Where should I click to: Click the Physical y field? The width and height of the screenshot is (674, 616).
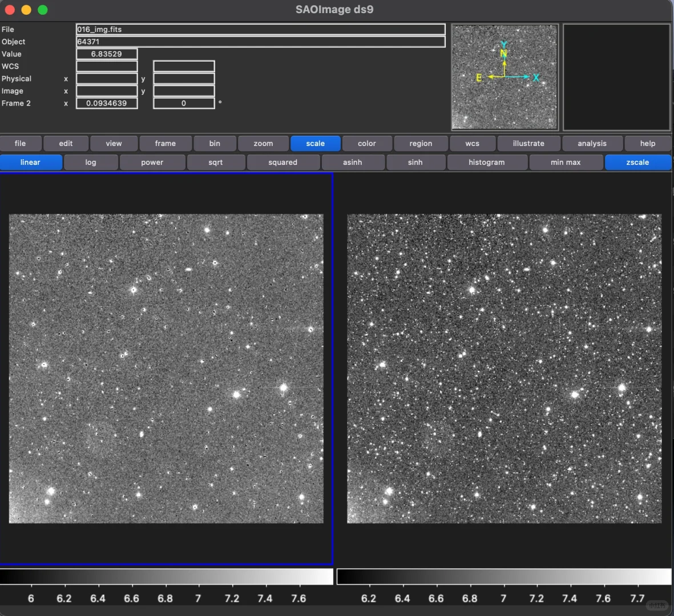[184, 79]
